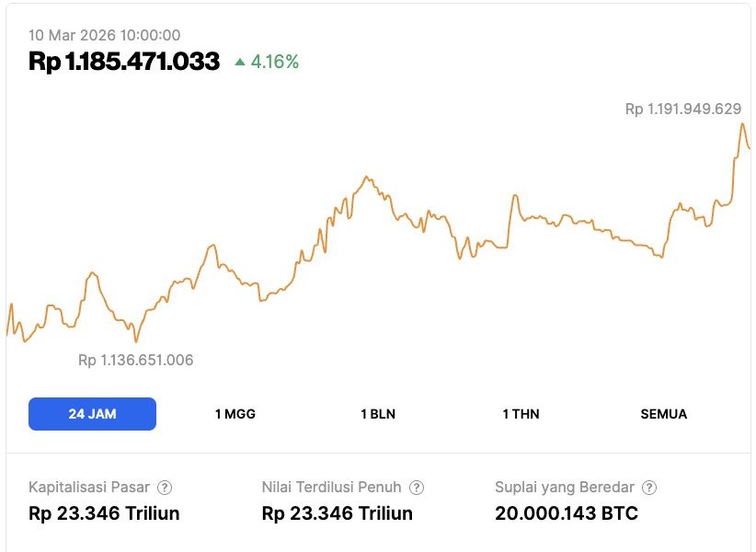Open the Suplai yang Beredar help icon
Image resolution: width=756 pixels, height=552 pixels.
651,487
